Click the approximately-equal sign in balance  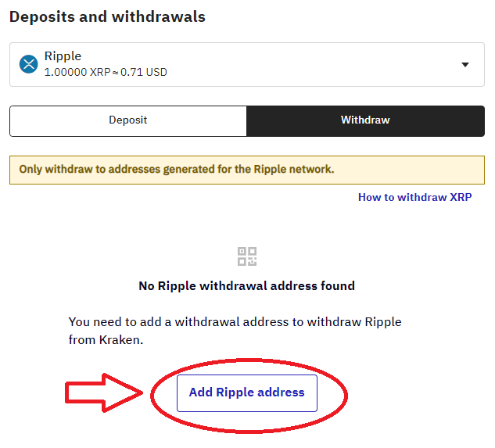[113, 73]
